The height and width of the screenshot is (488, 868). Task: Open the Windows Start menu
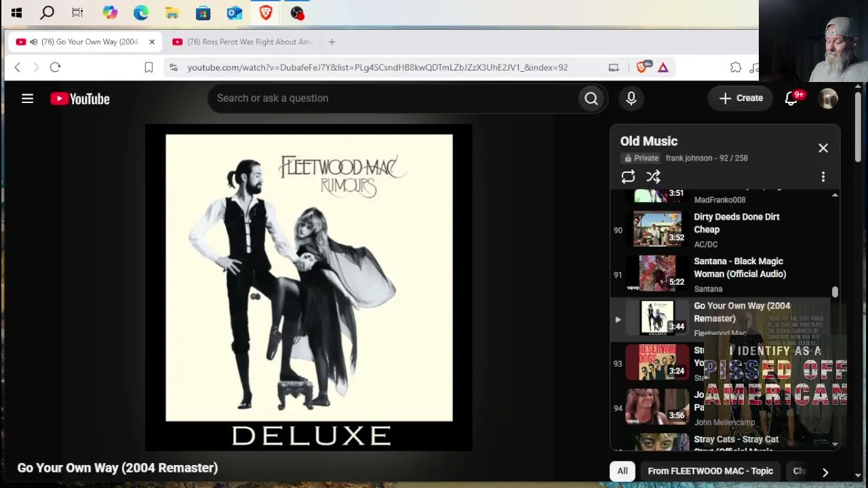coord(17,12)
